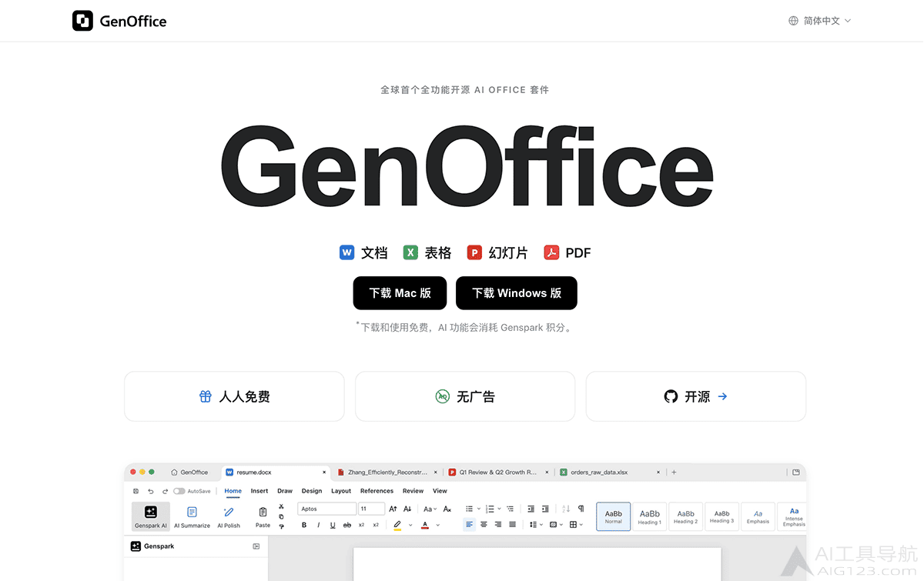Click the undo arrow icon
This screenshot has height=581, width=924.
tap(151, 491)
